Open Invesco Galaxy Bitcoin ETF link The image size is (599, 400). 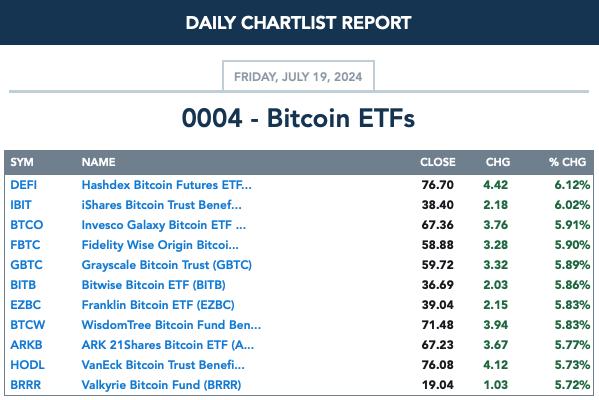tap(164, 225)
